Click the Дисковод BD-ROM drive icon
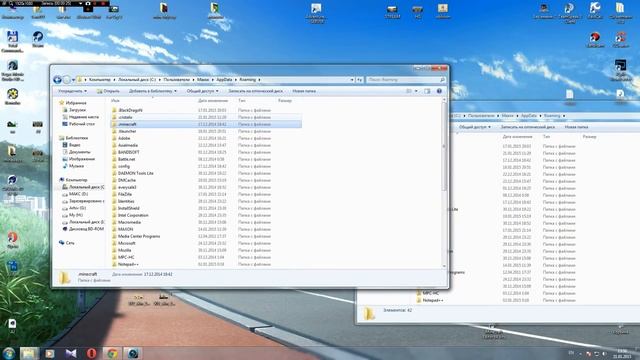Viewport: 640px width, 360px height. 65,229
